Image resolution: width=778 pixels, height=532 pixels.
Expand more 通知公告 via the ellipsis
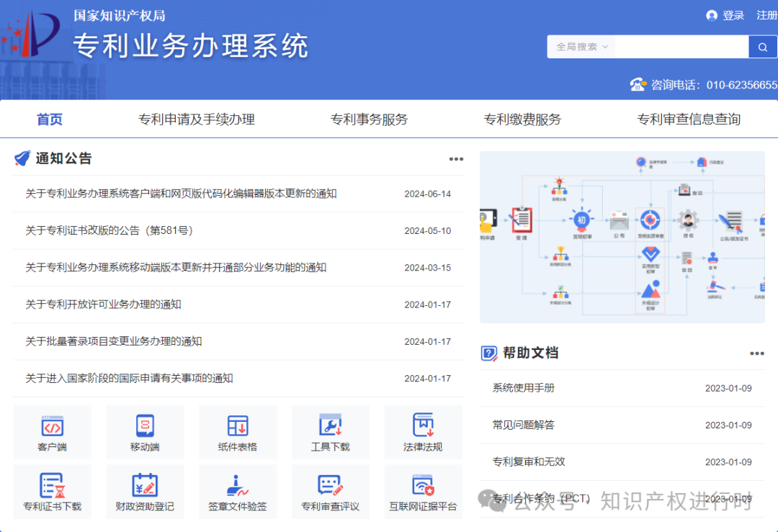[x=456, y=159]
